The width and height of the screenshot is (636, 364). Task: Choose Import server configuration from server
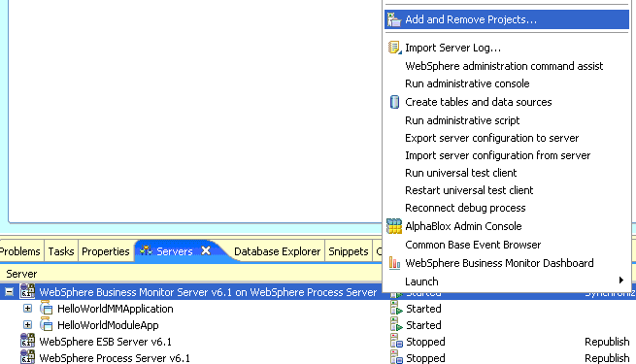(498, 155)
